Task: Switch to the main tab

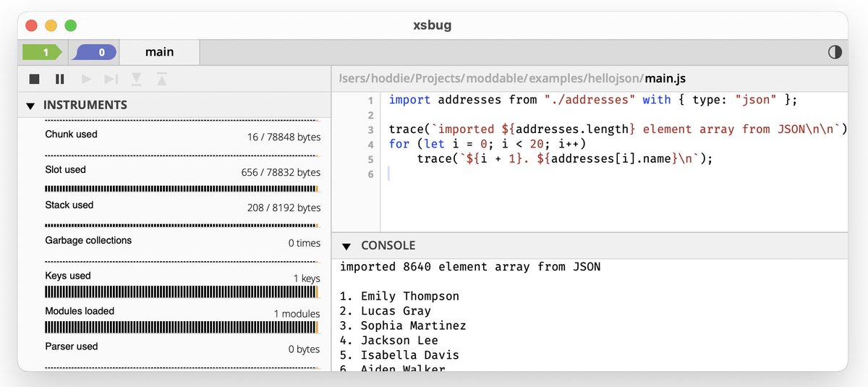Action: click(x=159, y=52)
